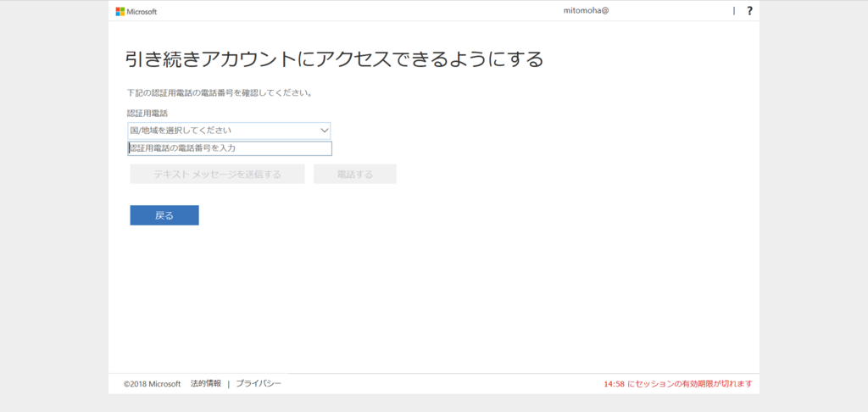Open the プライバシー footer link

click(259, 383)
